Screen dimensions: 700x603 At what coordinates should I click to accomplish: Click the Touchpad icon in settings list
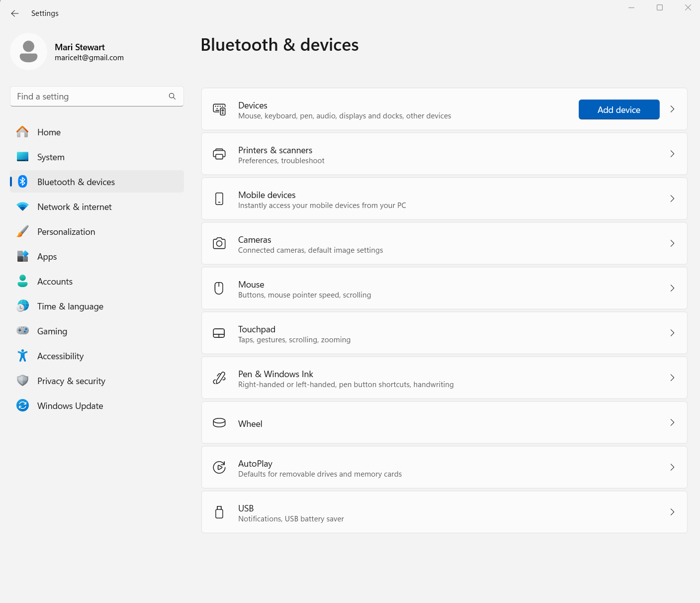coord(219,333)
